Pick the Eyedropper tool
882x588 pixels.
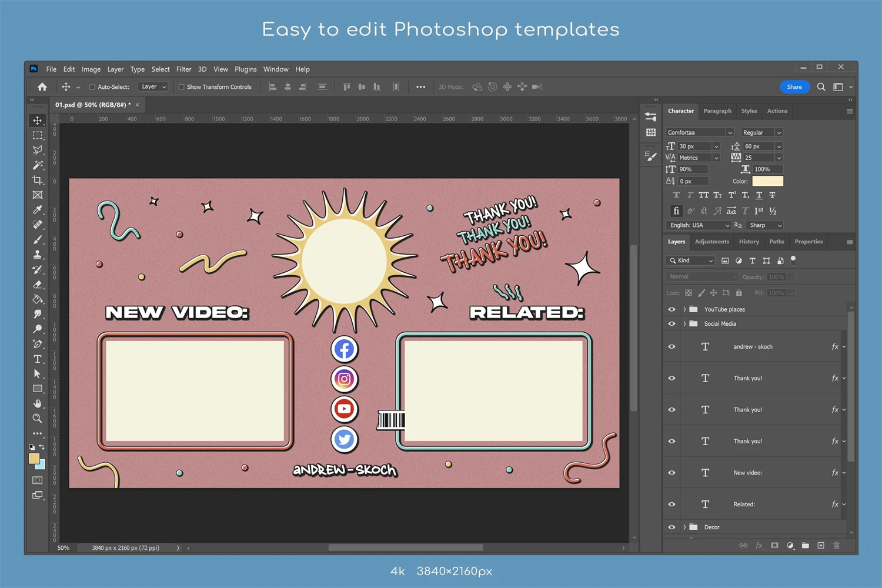pyautogui.click(x=38, y=210)
